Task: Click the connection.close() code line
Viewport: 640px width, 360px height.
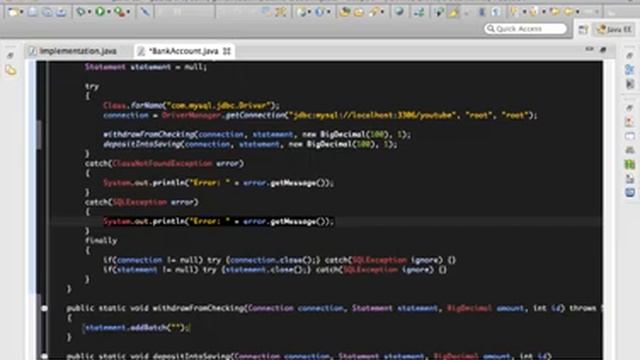Action: click(279, 260)
